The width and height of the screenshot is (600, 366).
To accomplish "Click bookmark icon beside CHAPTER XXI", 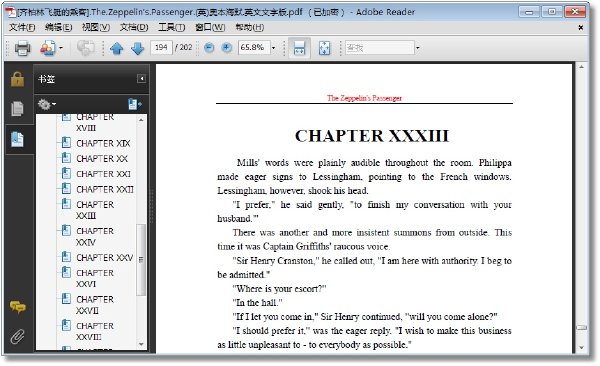I will pyautogui.click(x=66, y=173).
